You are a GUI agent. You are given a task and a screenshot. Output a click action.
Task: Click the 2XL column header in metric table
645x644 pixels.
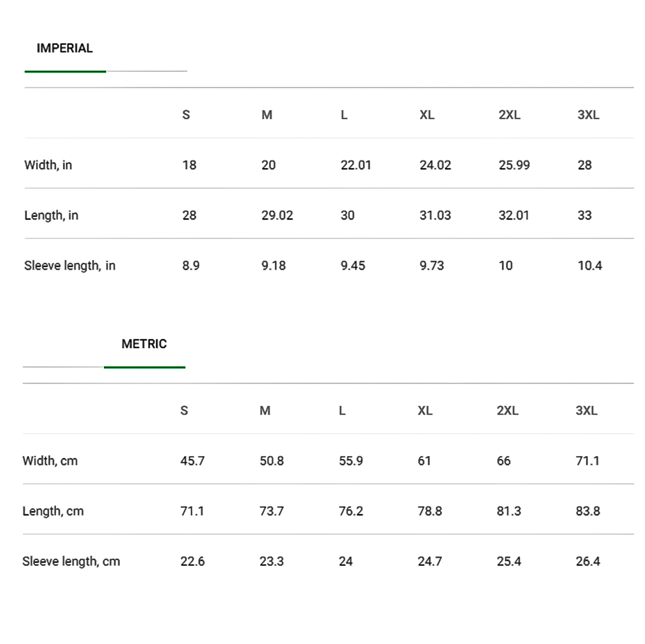coord(507,411)
